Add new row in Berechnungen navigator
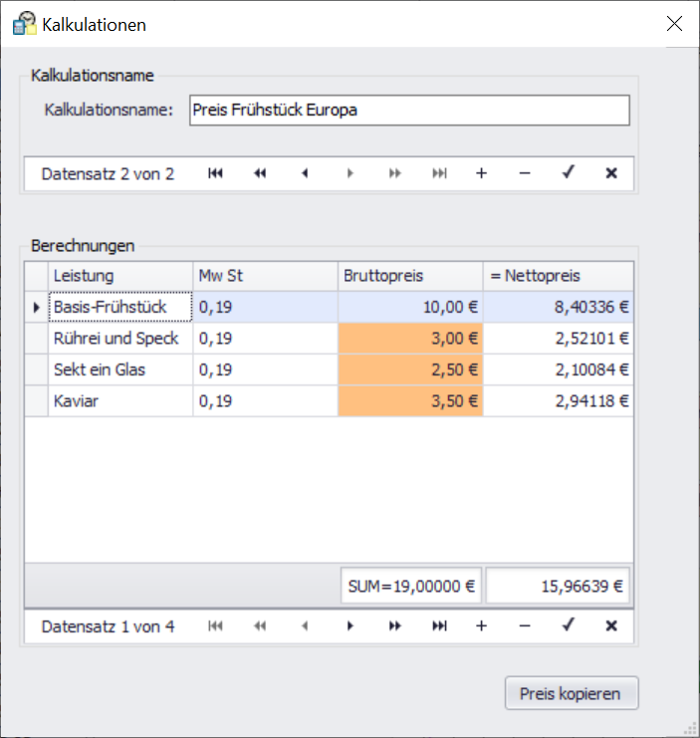700x738 pixels. pyautogui.click(x=481, y=626)
